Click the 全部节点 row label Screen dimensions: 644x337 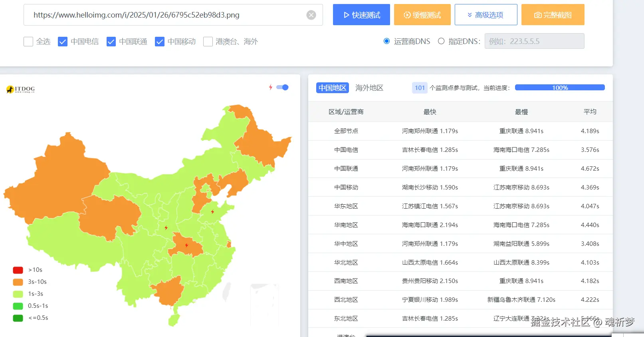pyautogui.click(x=346, y=131)
